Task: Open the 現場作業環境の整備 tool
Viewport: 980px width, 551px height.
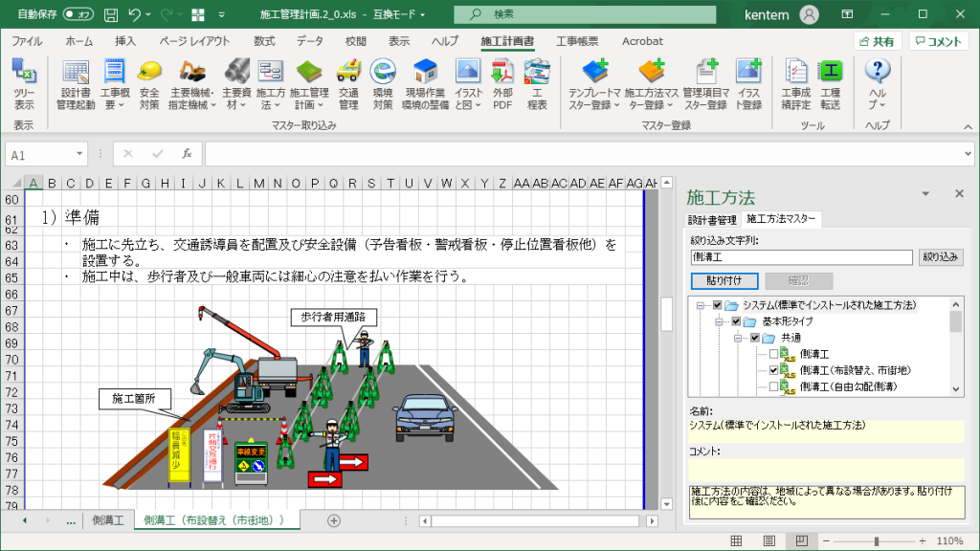Action: [426, 86]
